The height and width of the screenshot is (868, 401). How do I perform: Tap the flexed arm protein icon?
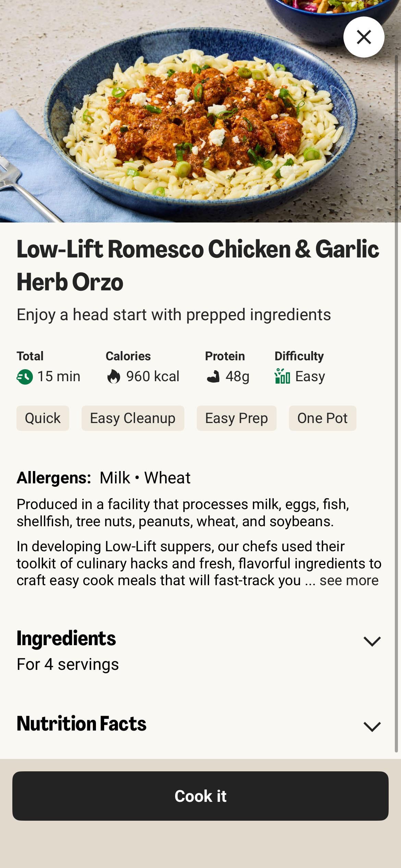(213, 377)
